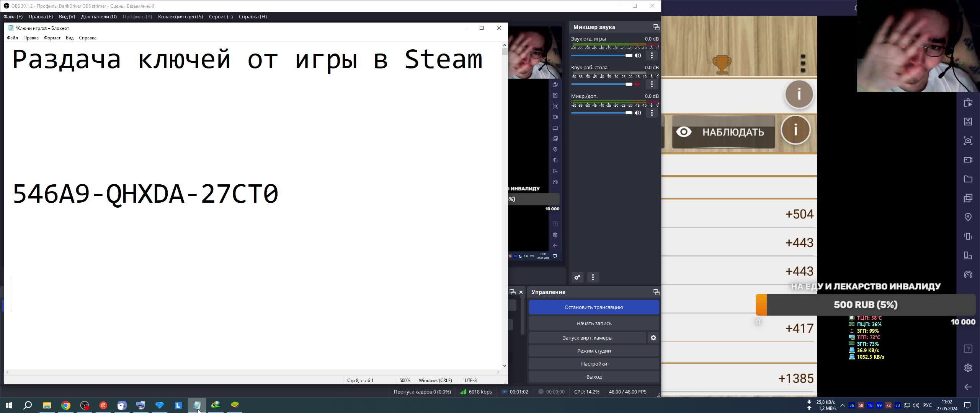Open three-dot menu for 'Звук раб. стола'
Screen dimensions: 980x413
pos(652,84)
